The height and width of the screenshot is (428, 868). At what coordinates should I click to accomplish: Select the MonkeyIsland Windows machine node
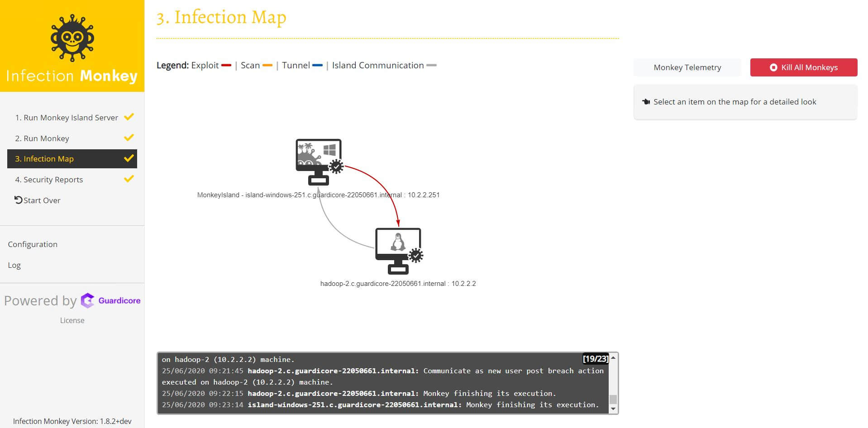coord(318,161)
